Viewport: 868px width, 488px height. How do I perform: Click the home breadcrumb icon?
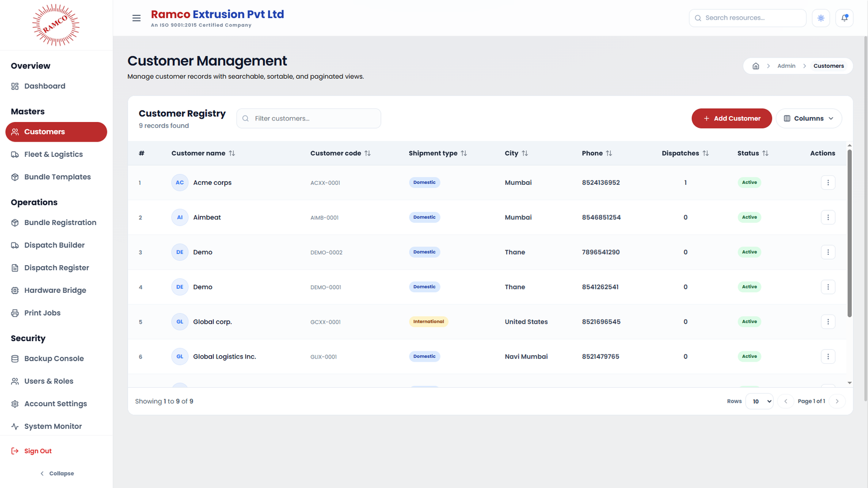[756, 66]
